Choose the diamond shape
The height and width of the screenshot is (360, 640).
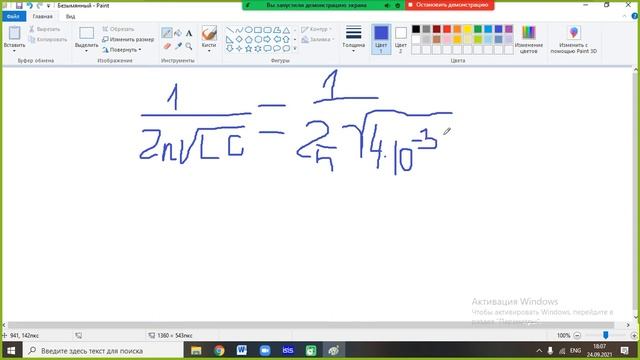(x=239, y=39)
